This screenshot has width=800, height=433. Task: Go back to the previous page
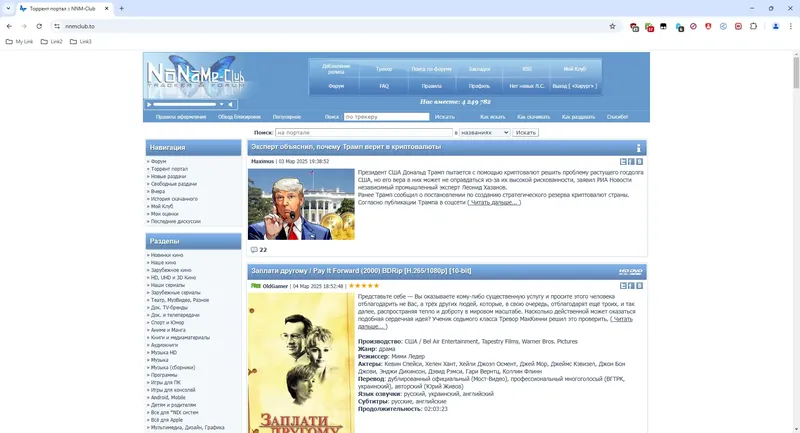point(9,26)
